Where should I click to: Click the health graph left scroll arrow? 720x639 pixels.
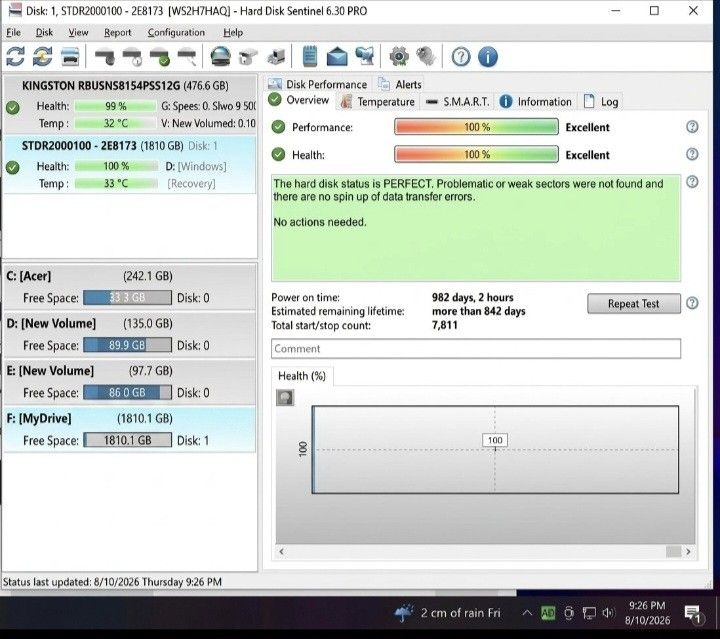[281, 551]
